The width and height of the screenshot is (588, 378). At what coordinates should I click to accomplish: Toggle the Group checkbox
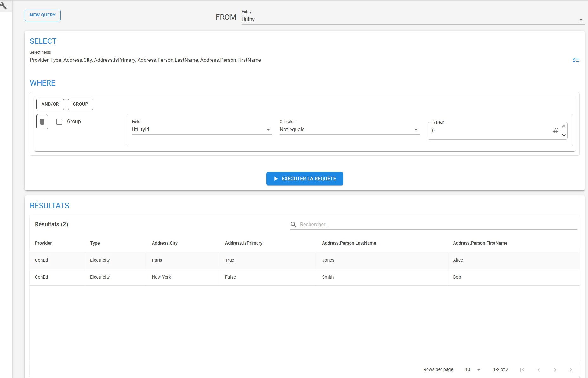(x=59, y=122)
